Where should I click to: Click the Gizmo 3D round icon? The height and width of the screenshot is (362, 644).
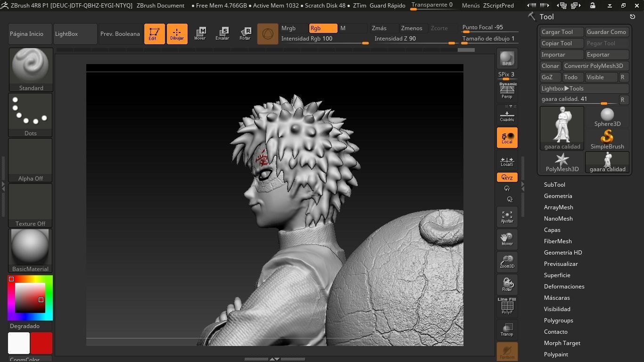[268, 34]
